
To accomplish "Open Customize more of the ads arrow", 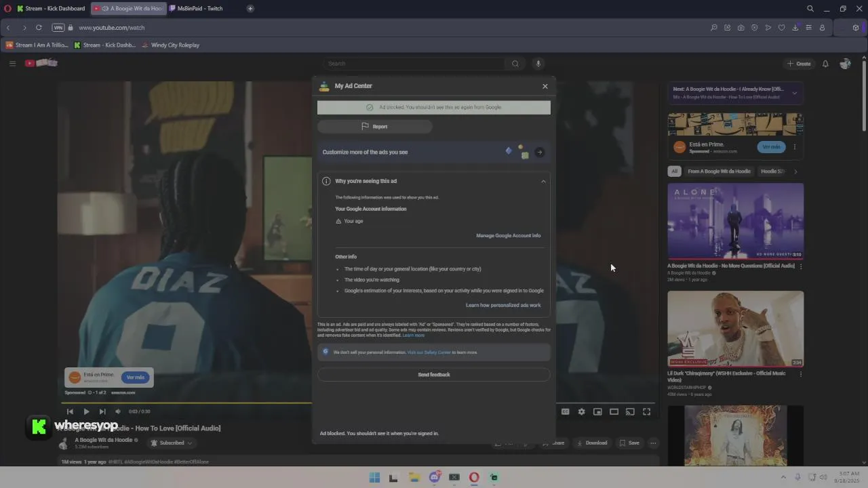I will tap(539, 152).
